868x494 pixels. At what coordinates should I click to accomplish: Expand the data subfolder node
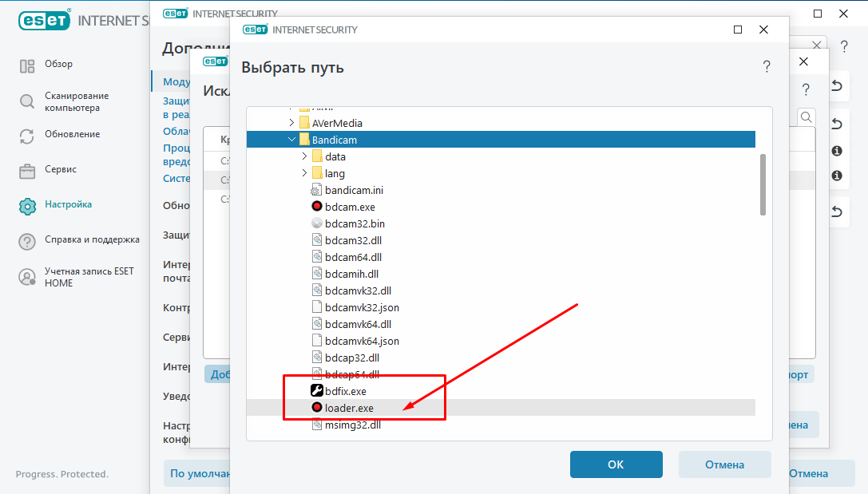304,156
